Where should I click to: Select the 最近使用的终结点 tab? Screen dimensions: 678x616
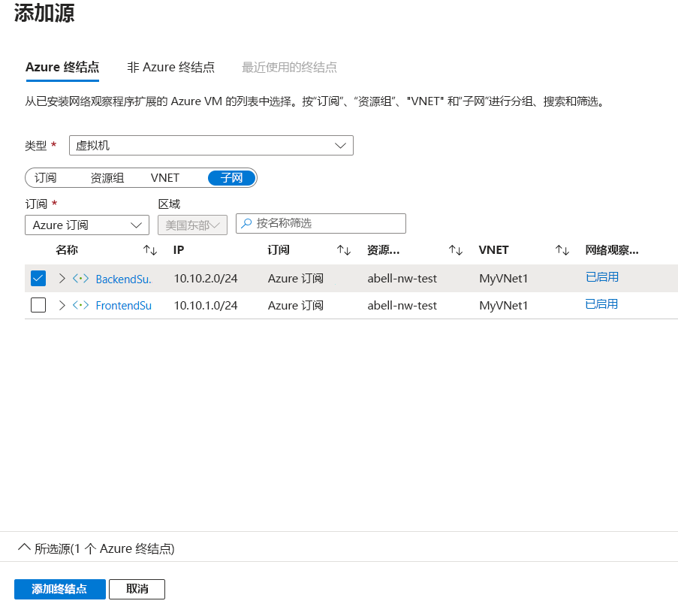tap(289, 68)
